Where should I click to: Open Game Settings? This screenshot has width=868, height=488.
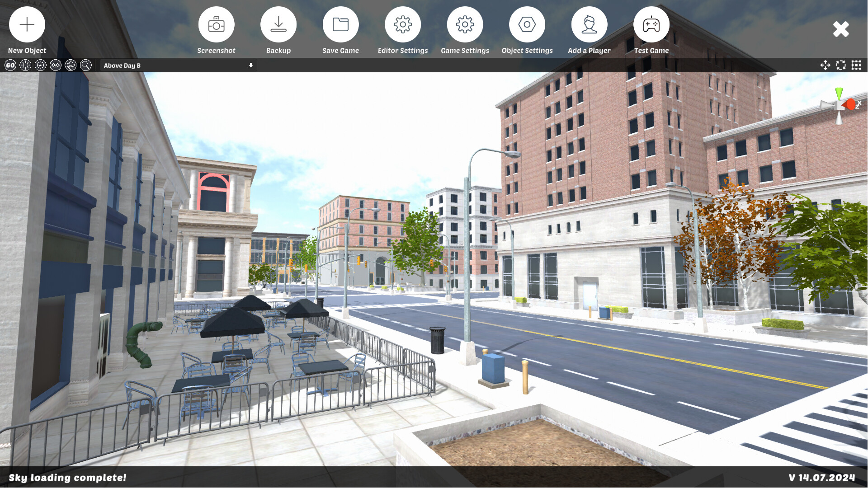coord(465,24)
